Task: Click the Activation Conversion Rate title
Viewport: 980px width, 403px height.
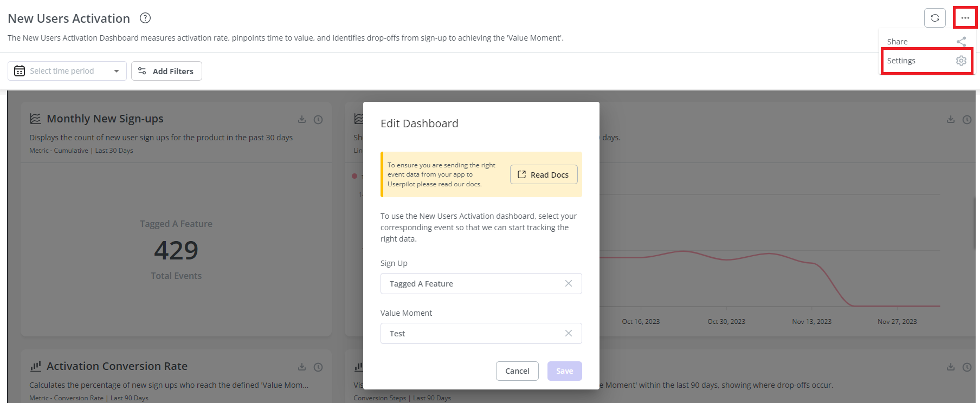Action: (x=117, y=366)
